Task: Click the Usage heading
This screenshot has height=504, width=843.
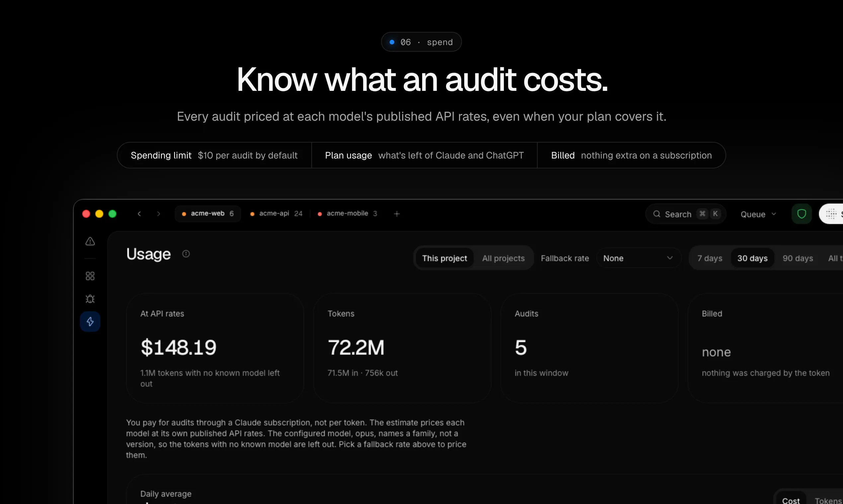Action: (149, 254)
